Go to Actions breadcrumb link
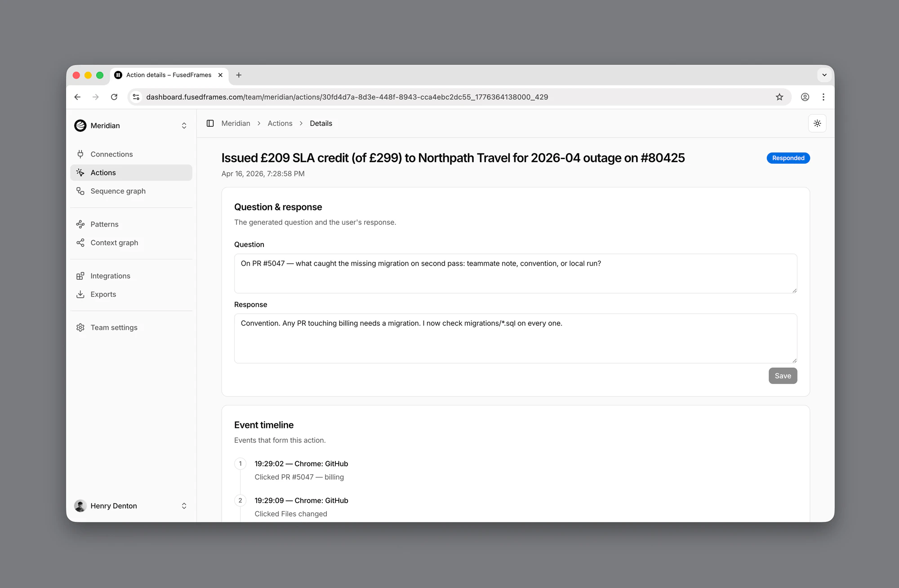This screenshot has width=899, height=588. tap(280, 124)
